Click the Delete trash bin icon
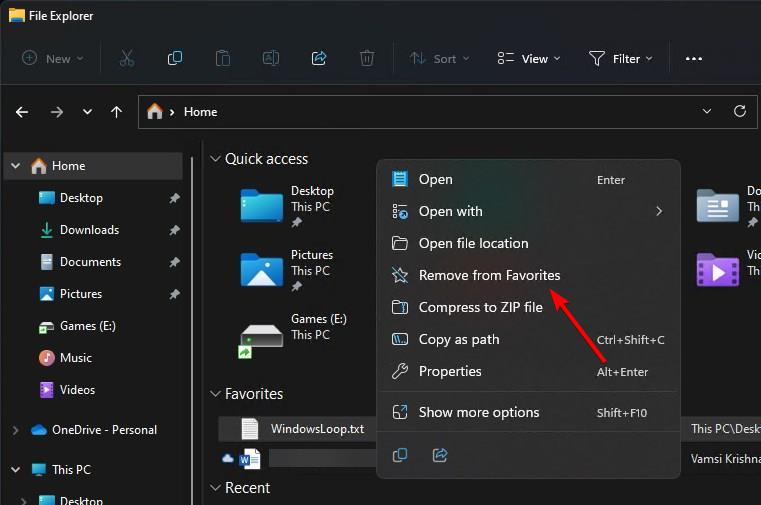This screenshot has width=761, height=505. coord(367,58)
